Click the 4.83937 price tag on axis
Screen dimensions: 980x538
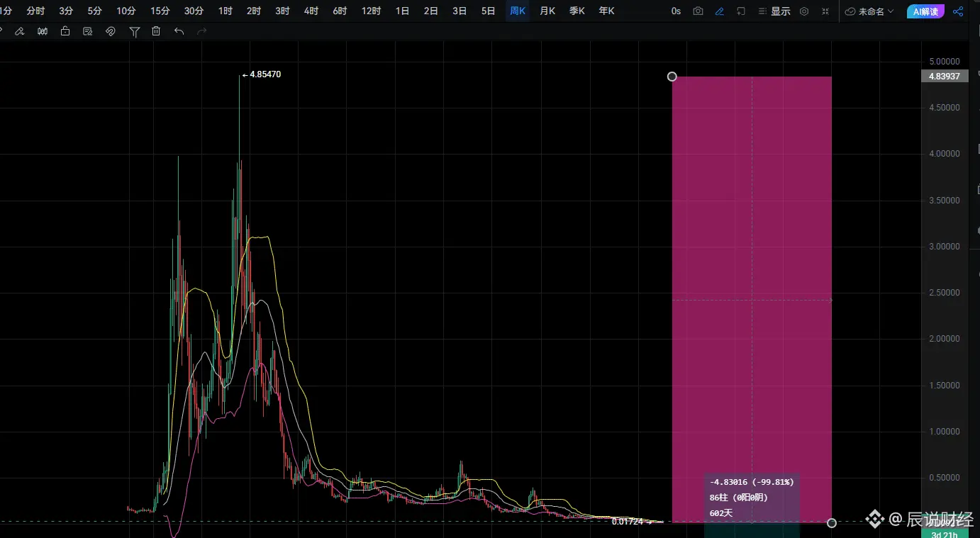point(944,77)
